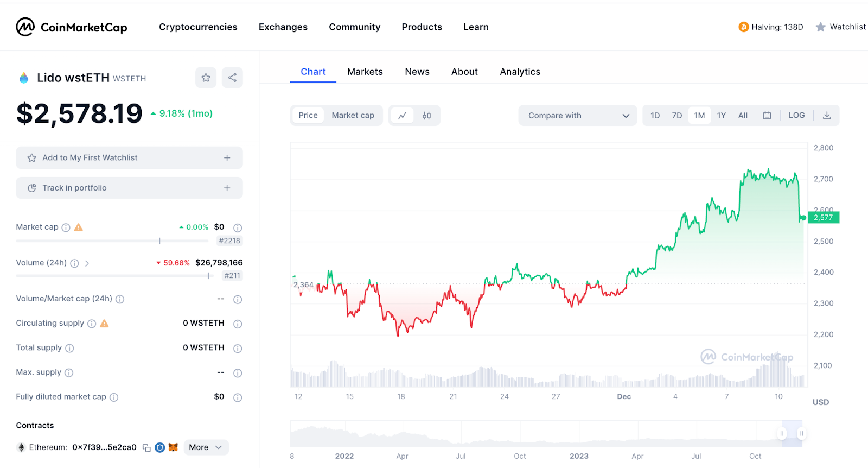Click info icon next to Max. supply
The height and width of the screenshot is (468, 868).
click(69, 372)
